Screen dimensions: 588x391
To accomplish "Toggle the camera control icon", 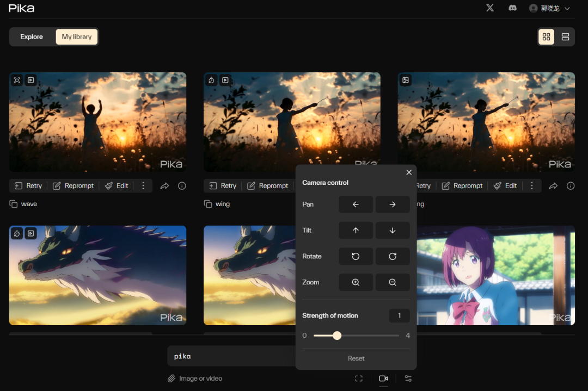I will point(383,378).
